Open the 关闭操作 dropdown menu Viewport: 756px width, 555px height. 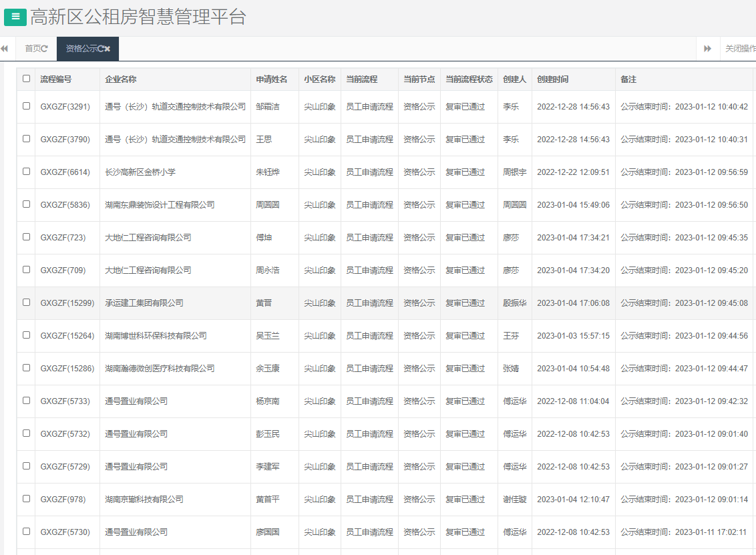point(739,49)
